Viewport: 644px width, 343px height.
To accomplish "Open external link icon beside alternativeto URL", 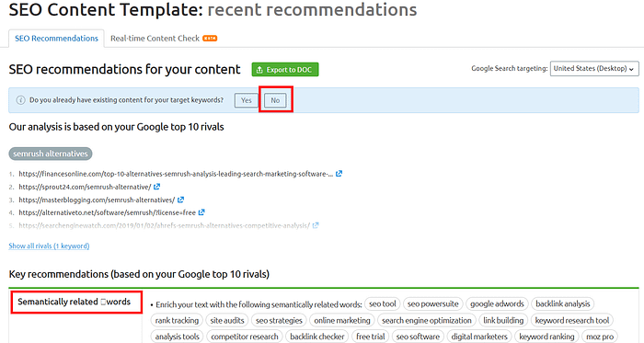I will click(201, 212).
